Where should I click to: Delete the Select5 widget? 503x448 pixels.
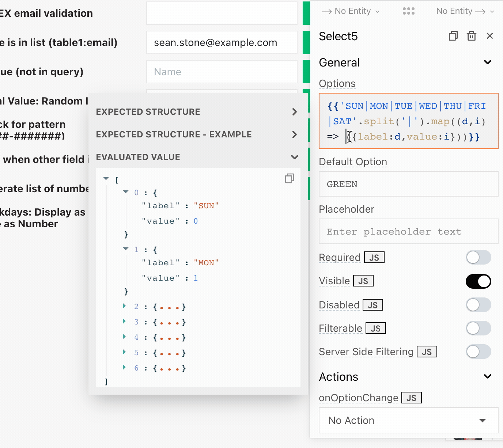pyautogui.click(x=472, y=36)
